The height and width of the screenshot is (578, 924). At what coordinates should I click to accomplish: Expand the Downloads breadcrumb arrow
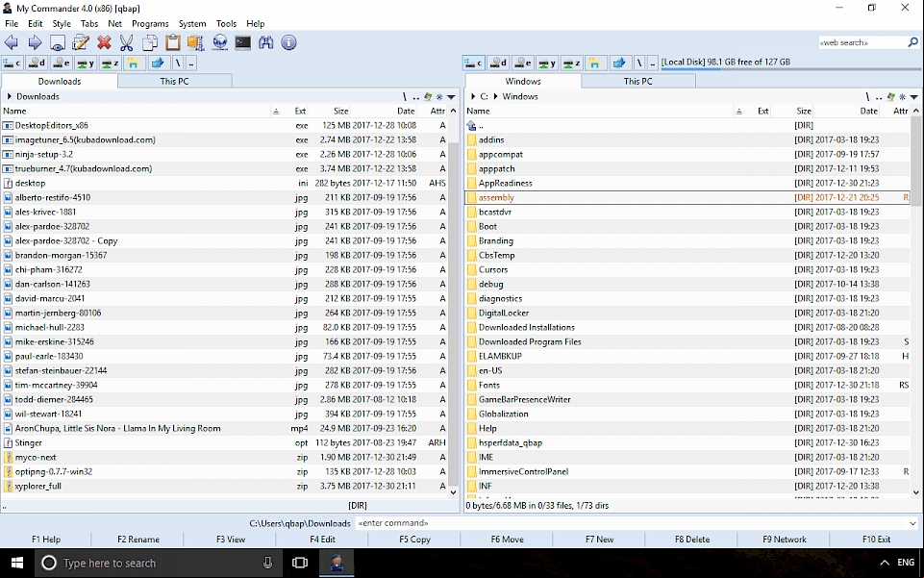click(x=9, y=96)
